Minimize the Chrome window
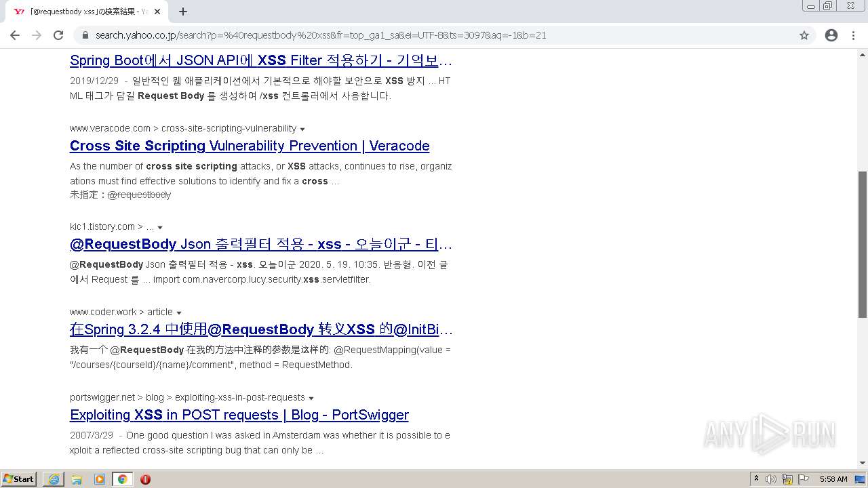 click(811, 5)
